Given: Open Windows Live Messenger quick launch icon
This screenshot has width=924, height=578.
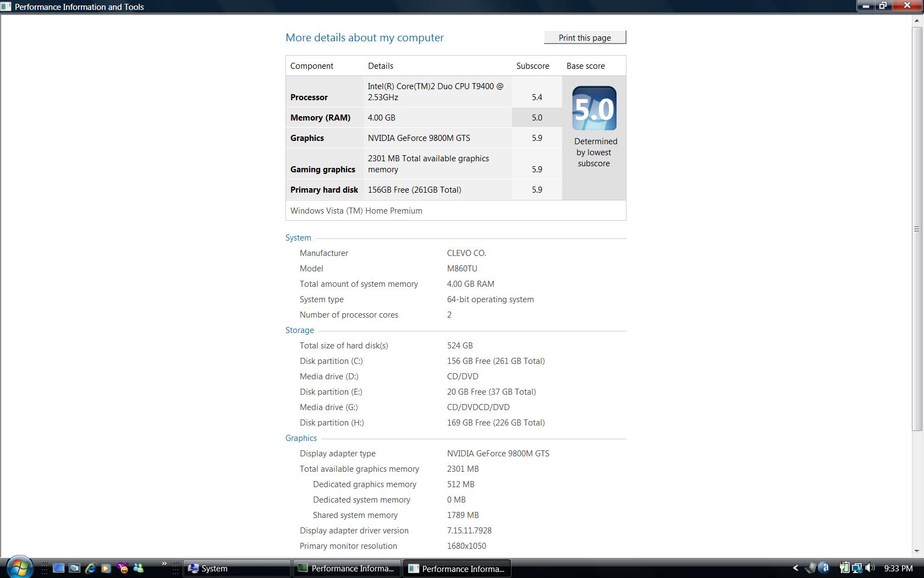Looking at the screenshot, I should click(139, 568).
